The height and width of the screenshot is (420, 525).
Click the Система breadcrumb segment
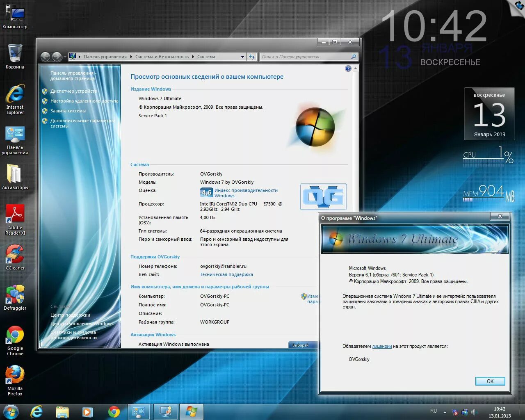click(206, 57)
